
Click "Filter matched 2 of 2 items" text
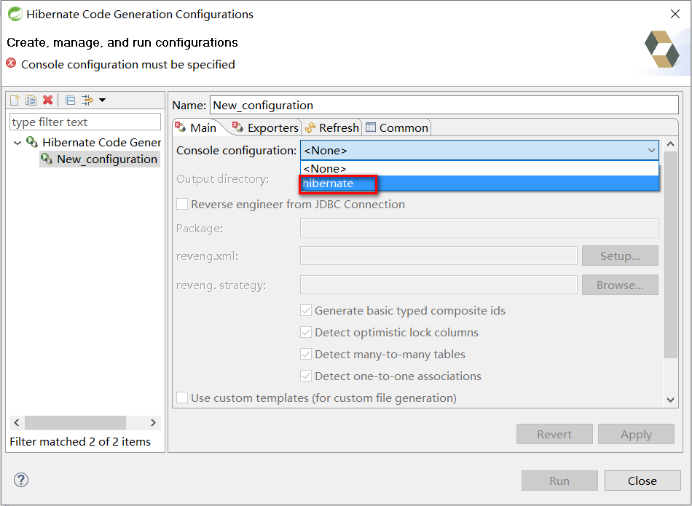click(80, 442)
